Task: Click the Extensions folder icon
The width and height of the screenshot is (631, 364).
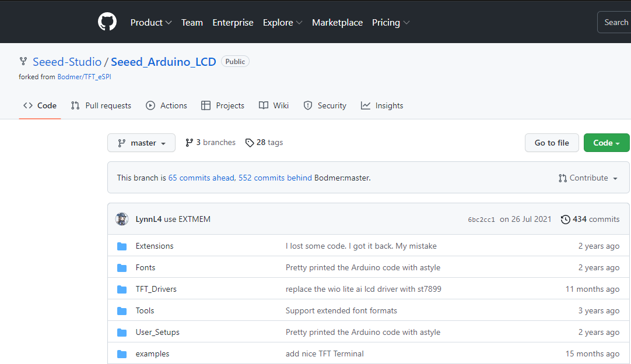Action: coord(122,246)
